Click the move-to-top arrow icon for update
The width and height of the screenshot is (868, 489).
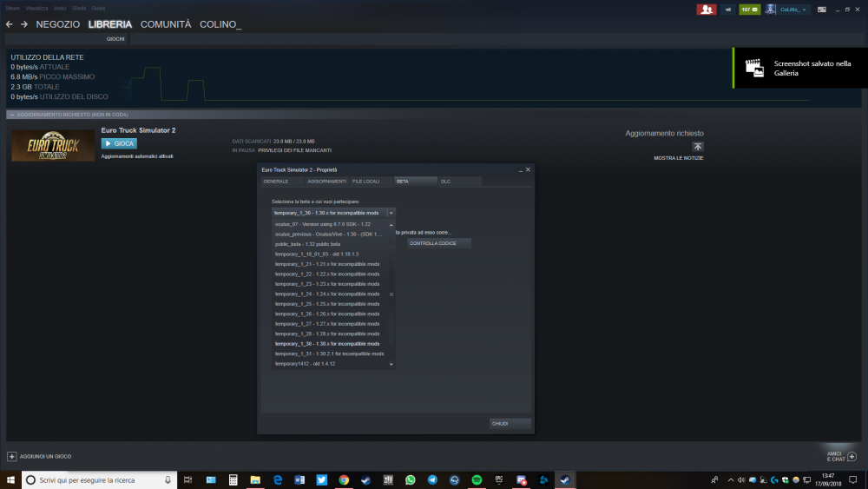698,147
